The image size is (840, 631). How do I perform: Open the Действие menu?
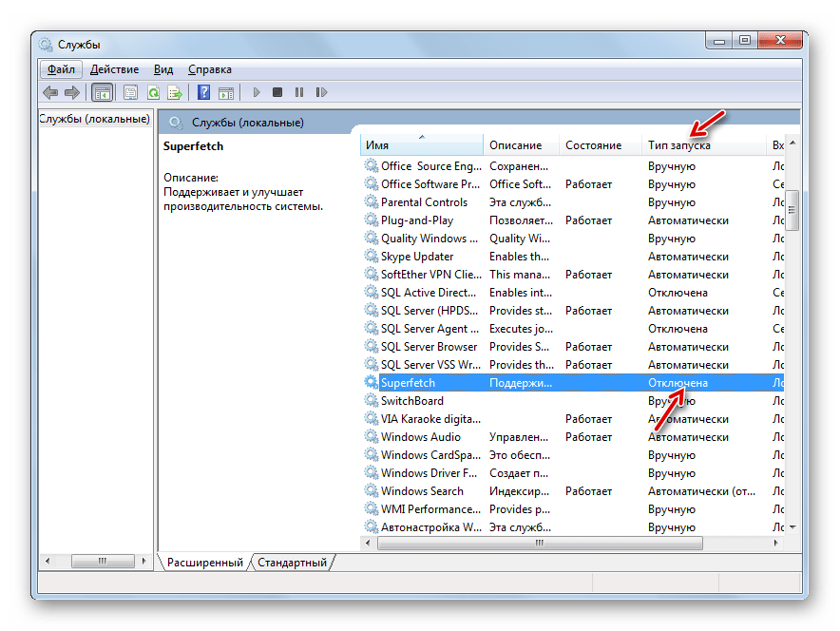coord(115,69)
